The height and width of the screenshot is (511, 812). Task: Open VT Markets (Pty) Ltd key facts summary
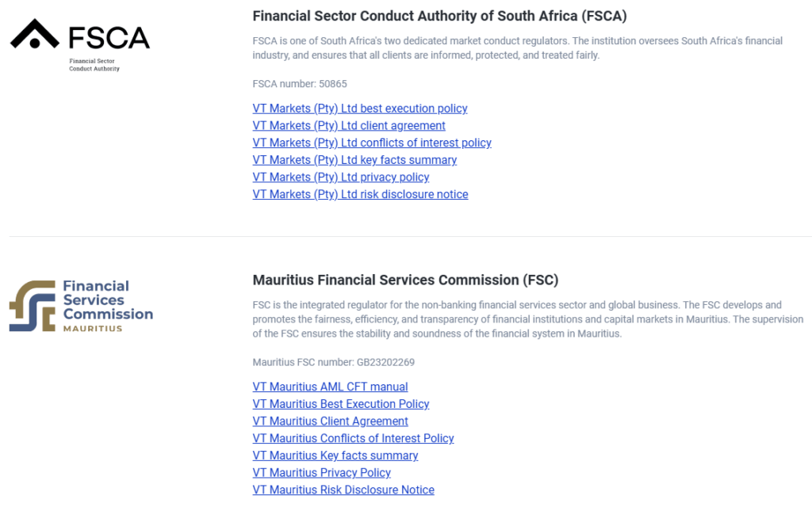(354, 160)
